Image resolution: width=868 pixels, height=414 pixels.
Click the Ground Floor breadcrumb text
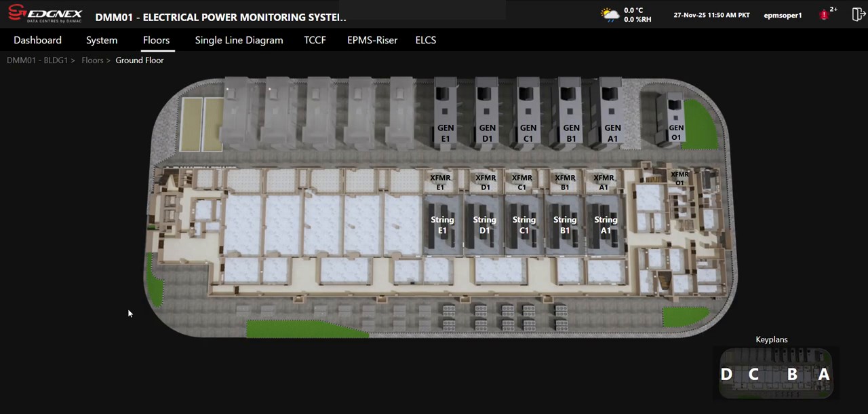[x=139, y=60]
